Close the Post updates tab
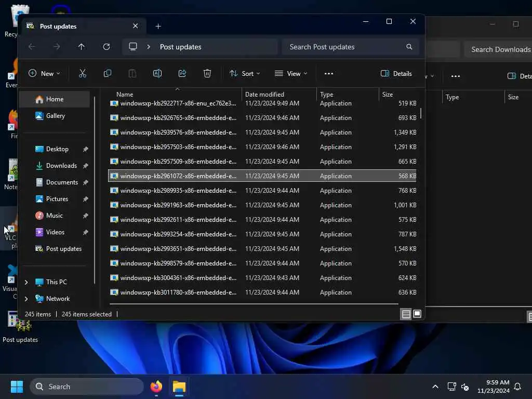Viewport: 532px width, 399px height. point(136,26)
